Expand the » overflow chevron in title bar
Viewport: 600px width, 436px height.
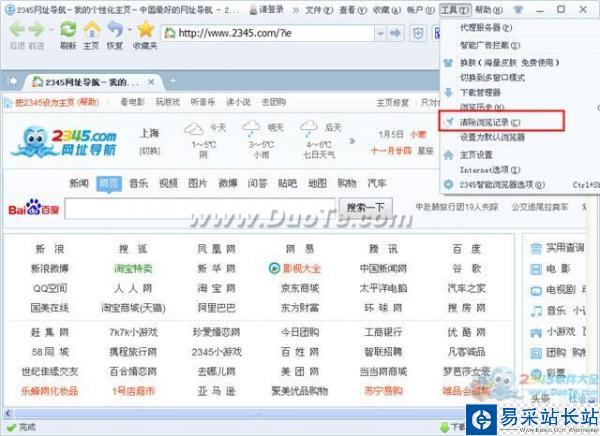pos(296,10)
